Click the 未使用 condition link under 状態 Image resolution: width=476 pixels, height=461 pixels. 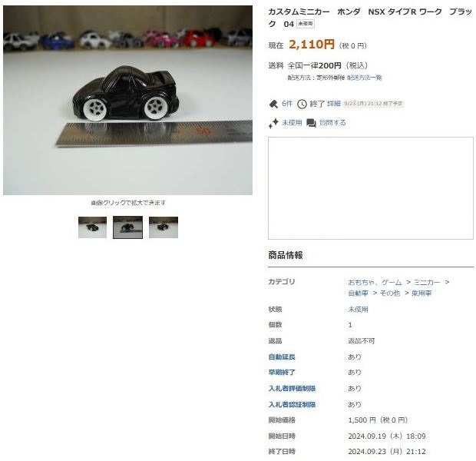359,310
